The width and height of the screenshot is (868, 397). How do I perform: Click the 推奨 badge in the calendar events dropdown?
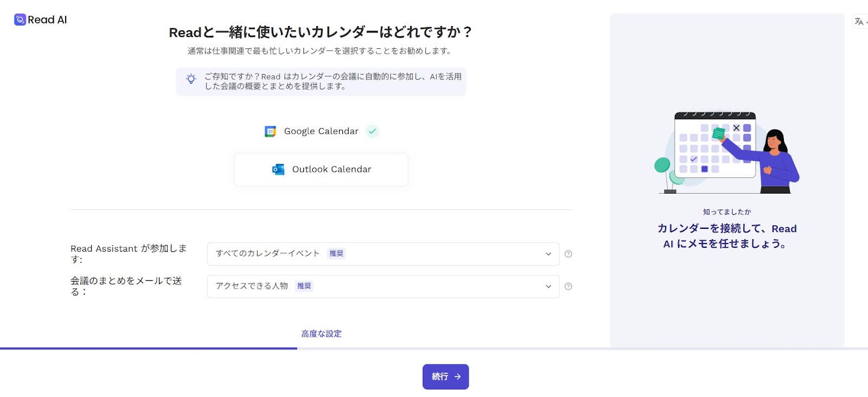coord(336,253)
